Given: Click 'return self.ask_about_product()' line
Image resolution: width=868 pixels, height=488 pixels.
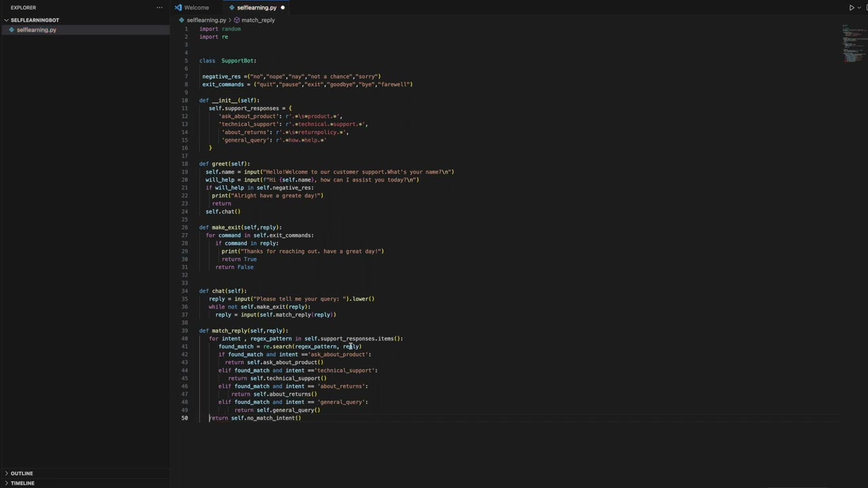Looking at the screenshot, I should pos(274,363).
